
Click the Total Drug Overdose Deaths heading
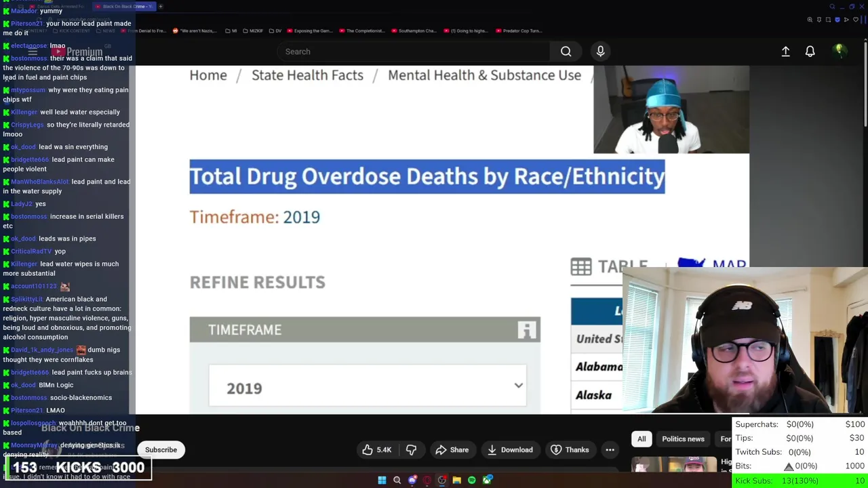(427, 176)
